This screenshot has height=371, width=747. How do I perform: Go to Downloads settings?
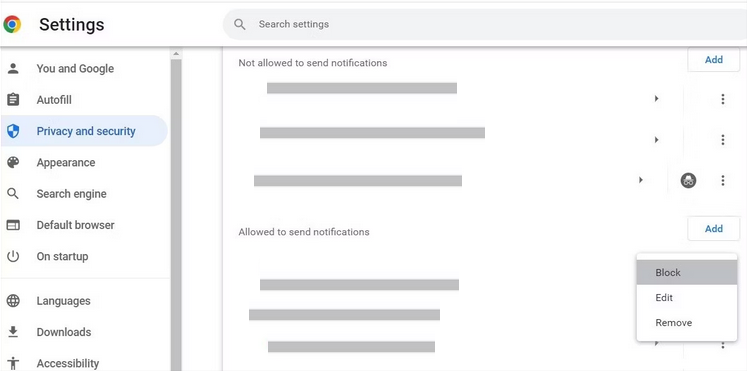point(63,332)
